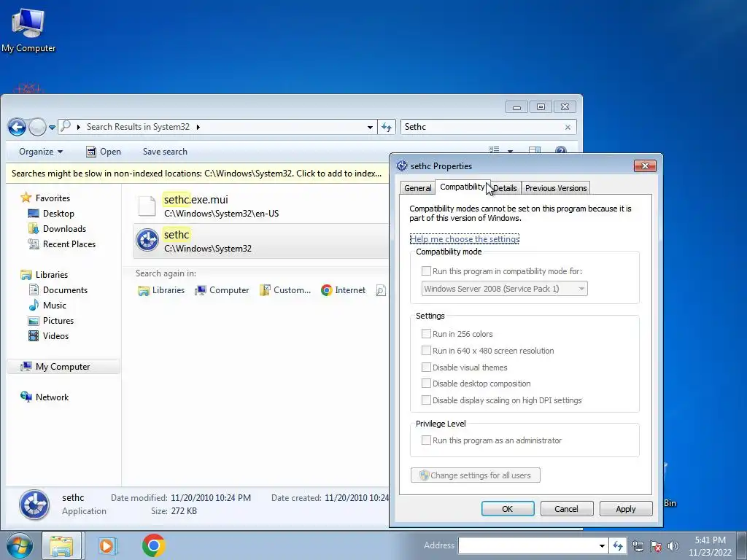Launch Google Chrome from taskbar
Viewport: 747px width, 560px height.
click(x=153, y=545)
